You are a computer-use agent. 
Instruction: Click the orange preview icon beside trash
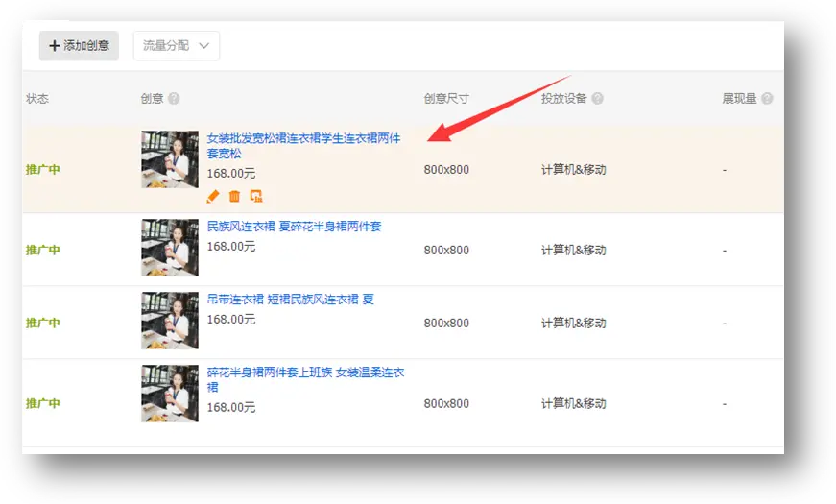pyautogui.click(x=256, y=197)
